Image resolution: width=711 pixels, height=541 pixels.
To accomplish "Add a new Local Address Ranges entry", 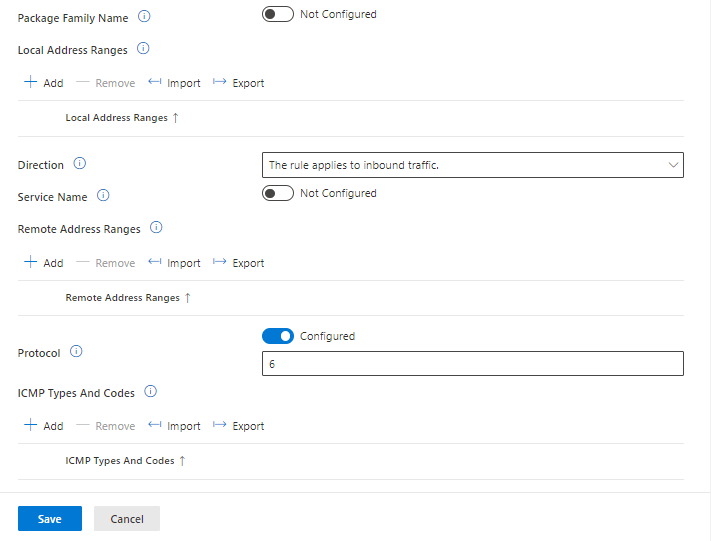I will (43, 83).
